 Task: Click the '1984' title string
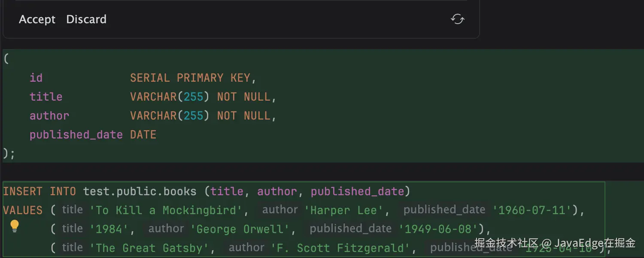click(x=109, y=229)
